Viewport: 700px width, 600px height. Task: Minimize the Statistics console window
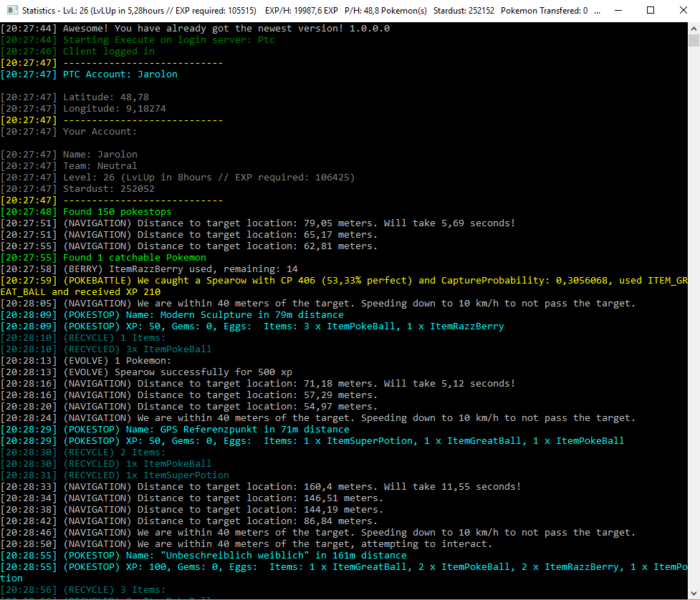(x=618, y=11)
